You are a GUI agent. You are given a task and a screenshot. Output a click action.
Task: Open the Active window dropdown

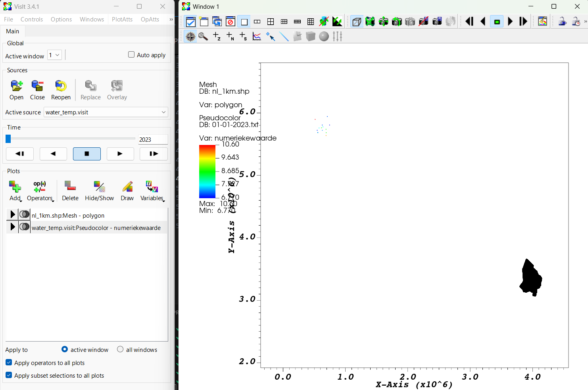click(x=54, y=55)
